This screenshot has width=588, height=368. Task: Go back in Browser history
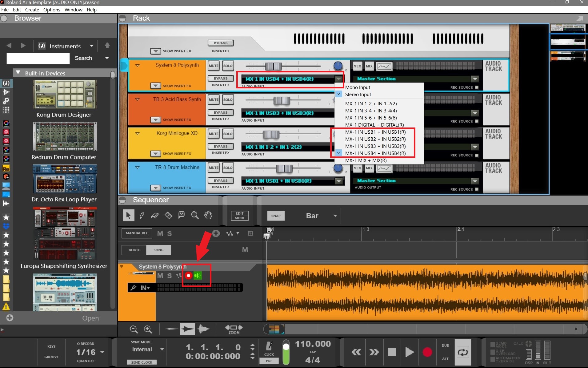pos(9,46)
